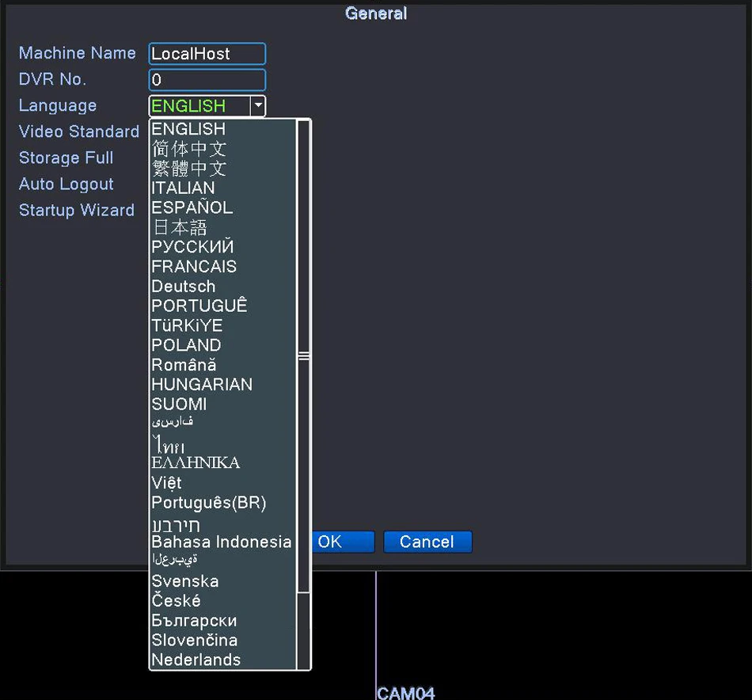Click the Storage Full label
The width and height of the screenshot is (752, 700).
66,158
